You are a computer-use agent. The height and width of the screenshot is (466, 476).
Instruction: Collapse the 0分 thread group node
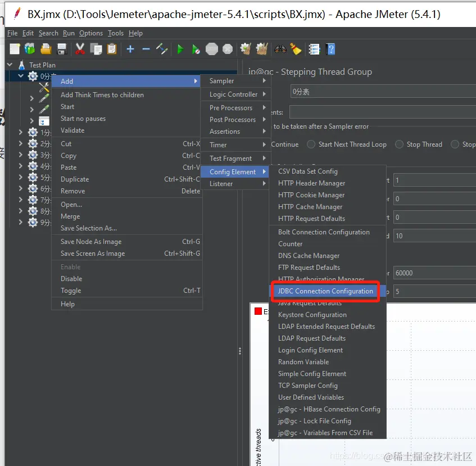click(21, 76)
